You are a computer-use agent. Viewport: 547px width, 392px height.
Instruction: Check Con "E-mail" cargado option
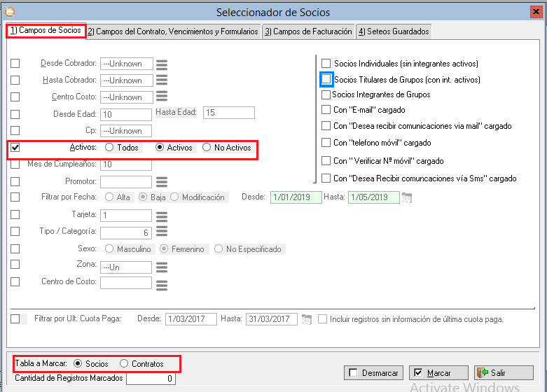[x=326, y=110]
